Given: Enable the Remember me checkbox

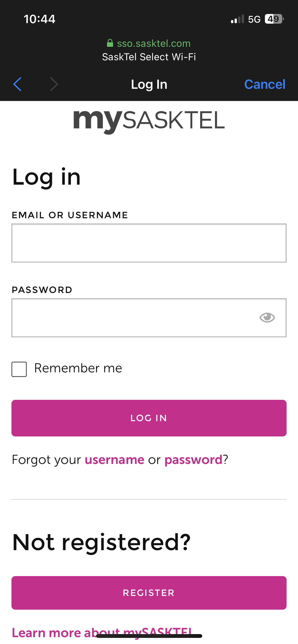Looking at the screenshot, I should pos(19,368).
